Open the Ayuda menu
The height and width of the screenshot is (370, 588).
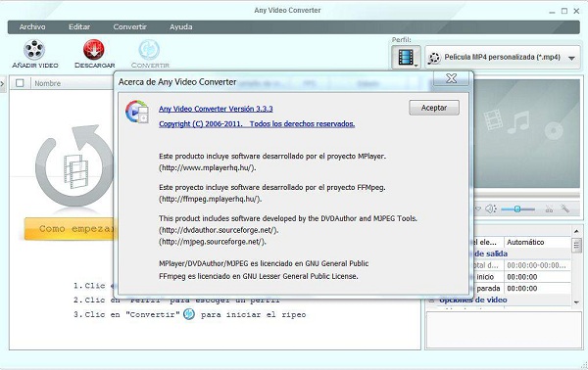coord(180,27)
